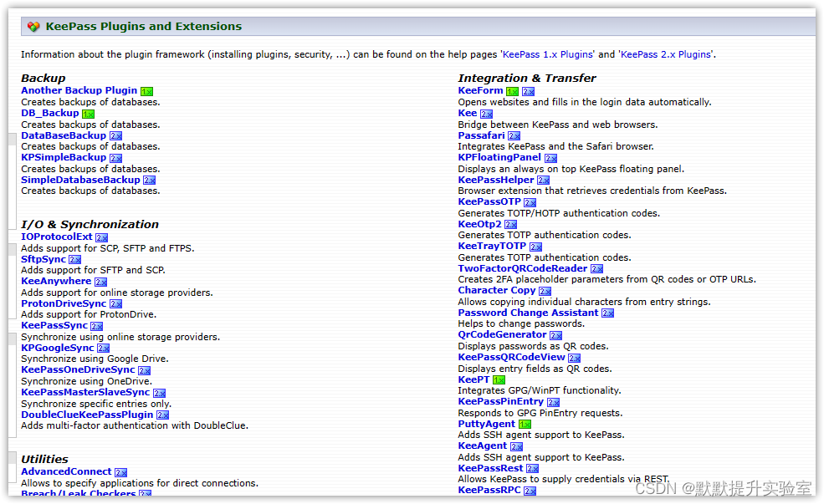
Task: Open the KeePassPinEntry link
Action: pos(501,402)
